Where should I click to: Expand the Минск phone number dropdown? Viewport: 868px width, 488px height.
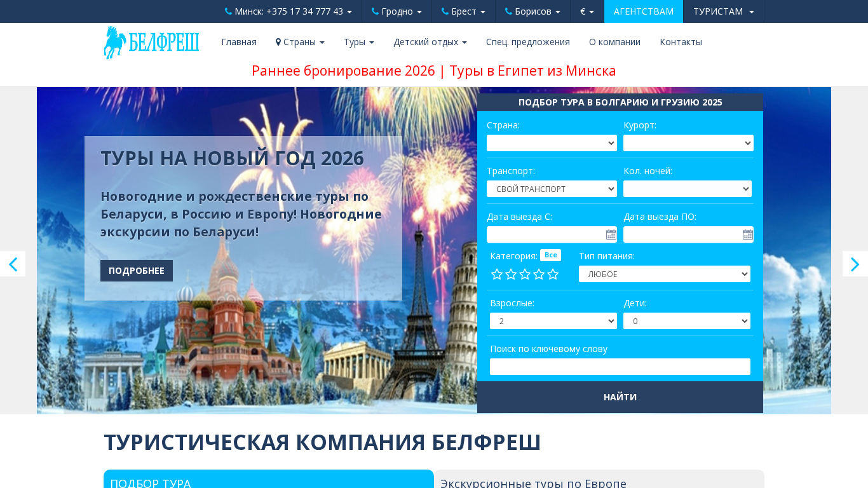coord(288,11)
